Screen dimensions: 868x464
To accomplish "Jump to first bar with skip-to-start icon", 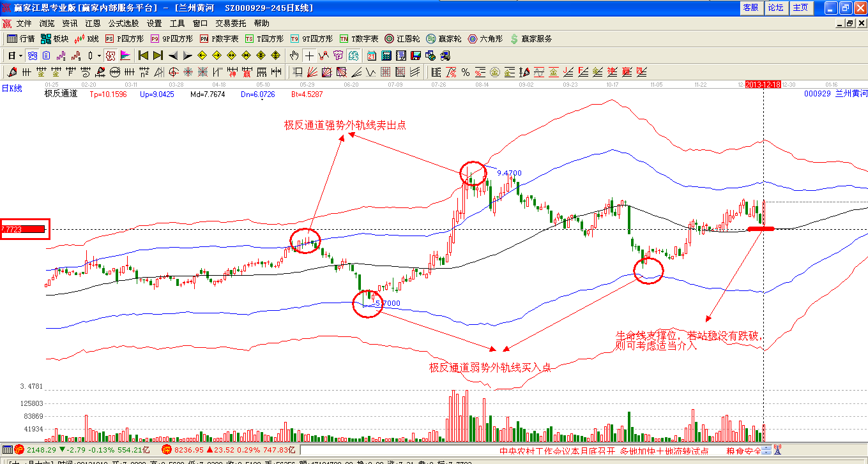I will (144, 56).
